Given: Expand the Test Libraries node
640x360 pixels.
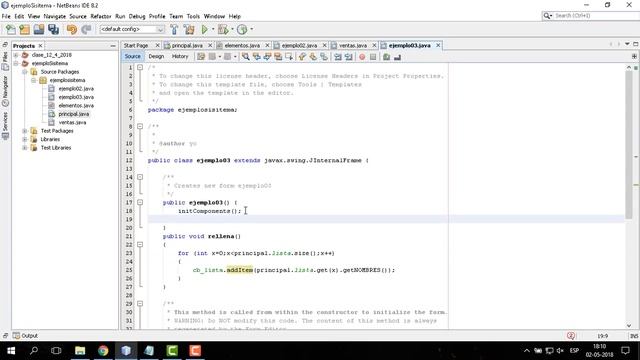Looking at the screenshot, I should (x=24, y=148).
